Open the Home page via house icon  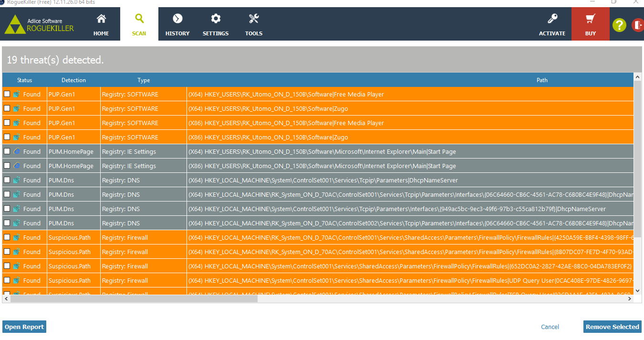point(101,19)
